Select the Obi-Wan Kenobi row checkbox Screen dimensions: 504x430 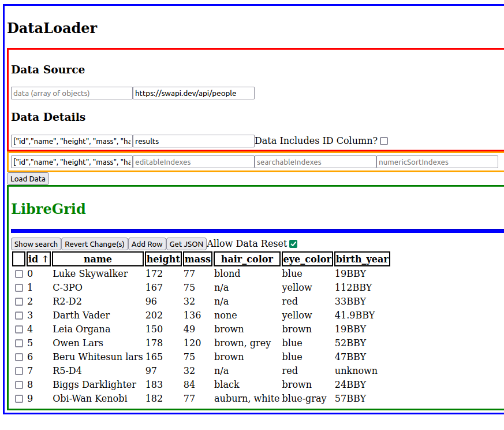pos(19,398)
